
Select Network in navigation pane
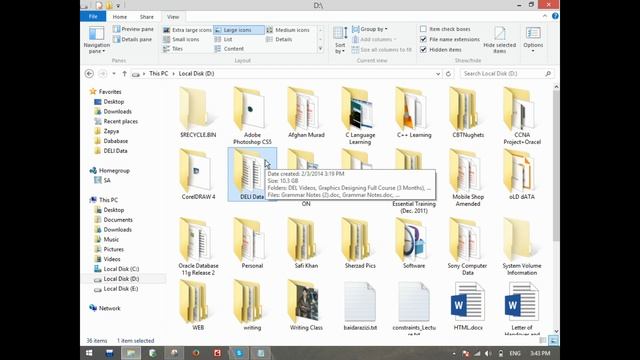(x=109, y=308)
